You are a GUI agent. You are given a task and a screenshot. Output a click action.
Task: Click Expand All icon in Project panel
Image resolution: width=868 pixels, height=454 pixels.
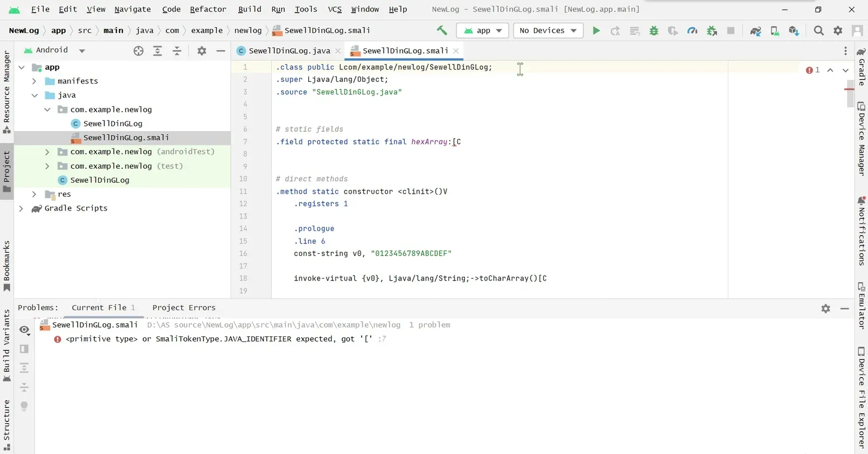157,50
